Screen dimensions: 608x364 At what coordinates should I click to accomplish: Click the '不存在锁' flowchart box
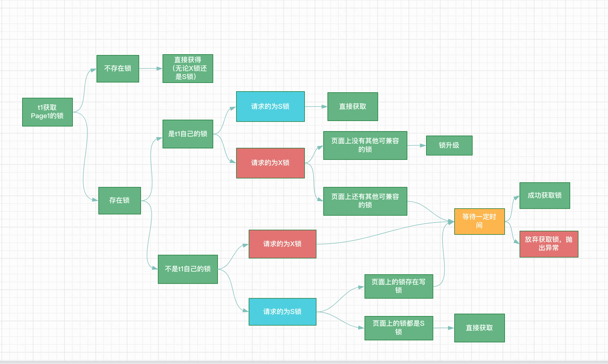[x=118, y=69]
